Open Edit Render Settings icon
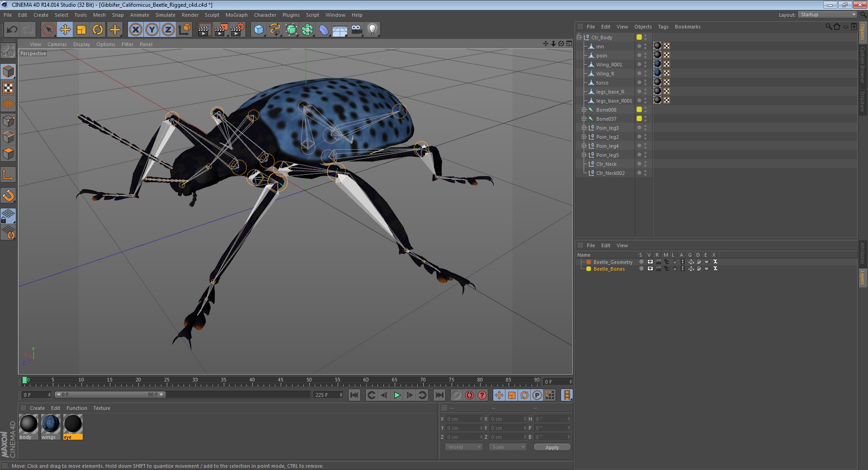The width and height of the screenshot is (868, 470). [x=237, y=30]
